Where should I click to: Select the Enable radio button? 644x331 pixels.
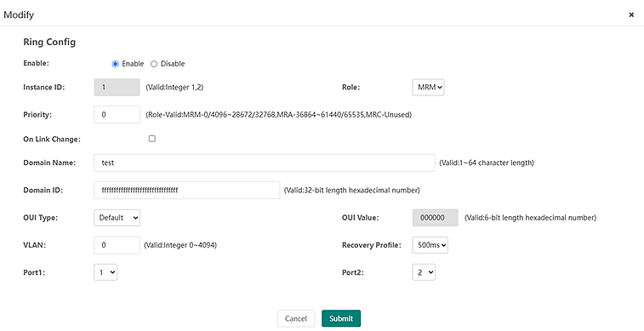[116, 64]
